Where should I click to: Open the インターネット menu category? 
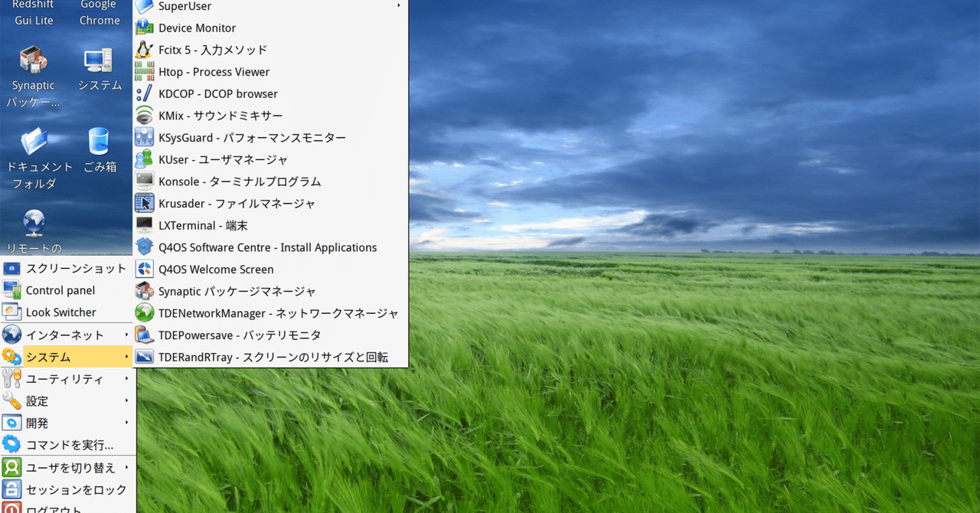tap(67, 335)
